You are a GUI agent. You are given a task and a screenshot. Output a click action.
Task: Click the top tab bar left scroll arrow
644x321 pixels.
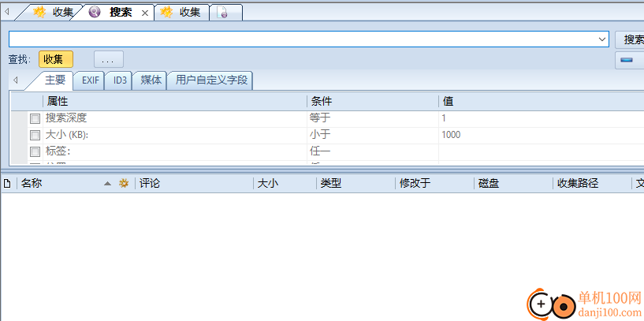click(x=6, y=13)
